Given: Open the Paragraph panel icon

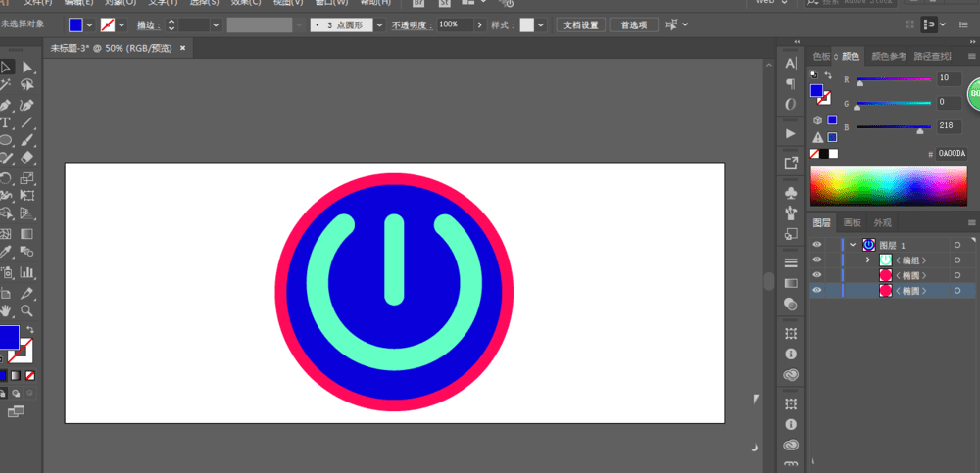Looking at the screenshot, I should pyautogui.click(x=791, y=83).
